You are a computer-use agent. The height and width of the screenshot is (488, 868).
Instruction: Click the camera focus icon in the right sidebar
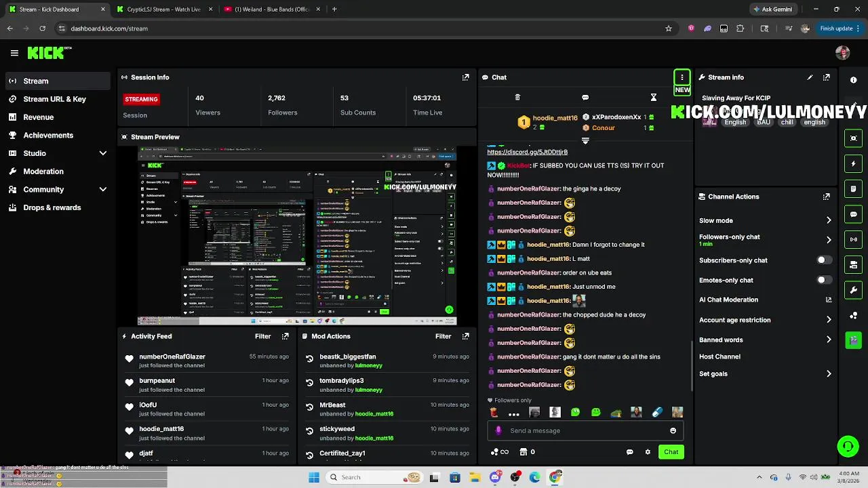coord(854,138)
